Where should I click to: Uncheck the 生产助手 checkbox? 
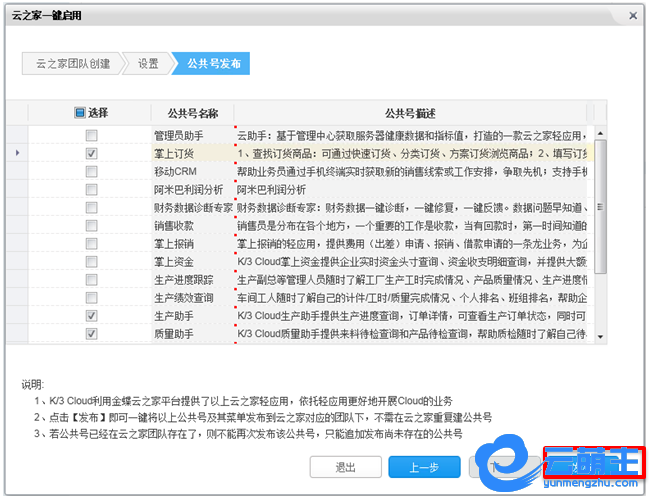coord(91,315)
